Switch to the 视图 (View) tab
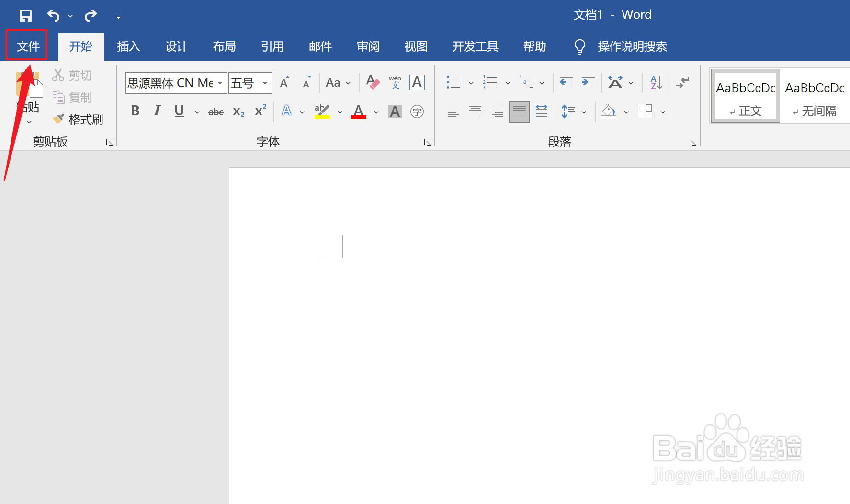Image resolution: width=850 pixels, height=504 pixels. click(x=416, y=46)
